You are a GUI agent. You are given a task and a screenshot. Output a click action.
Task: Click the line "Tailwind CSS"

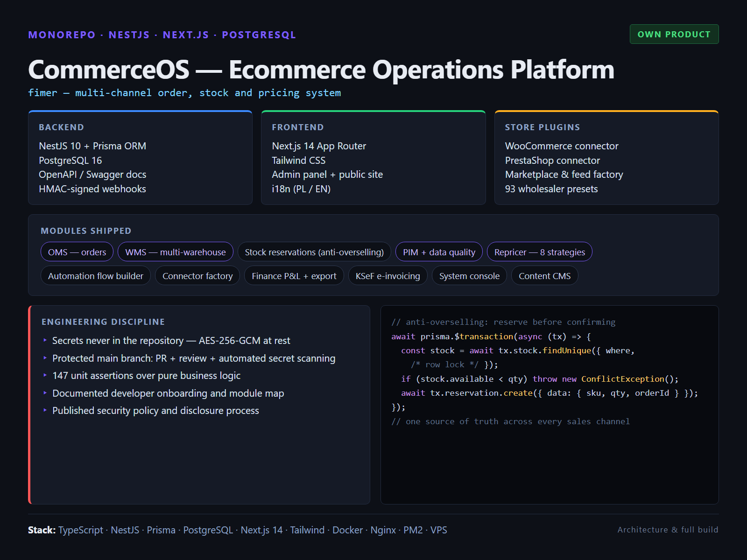pos(299,161)
